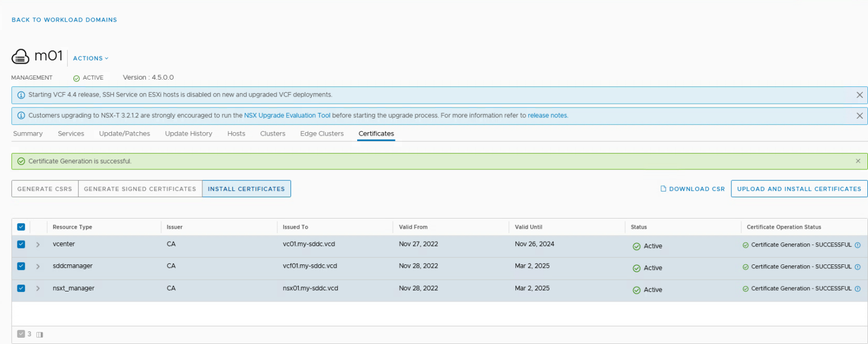Click Certificate Operation Status column header
This screenshot has height=344, width=868.
tap(784, 227)
